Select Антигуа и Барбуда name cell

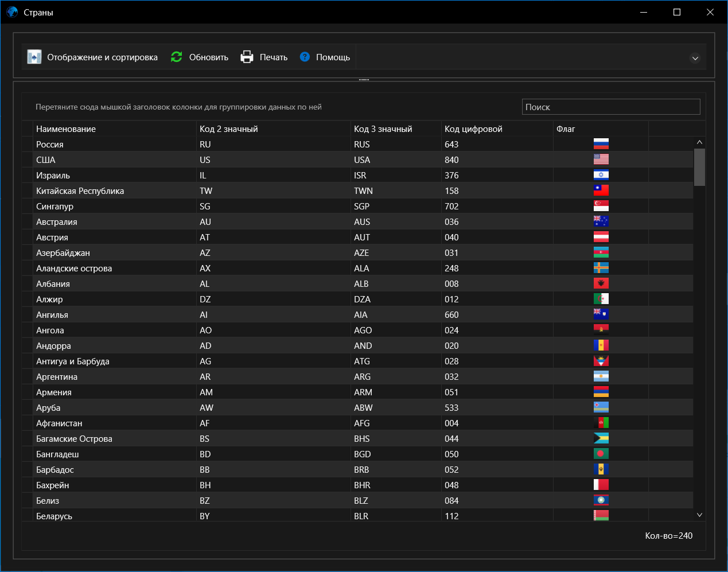pos(115,361)
